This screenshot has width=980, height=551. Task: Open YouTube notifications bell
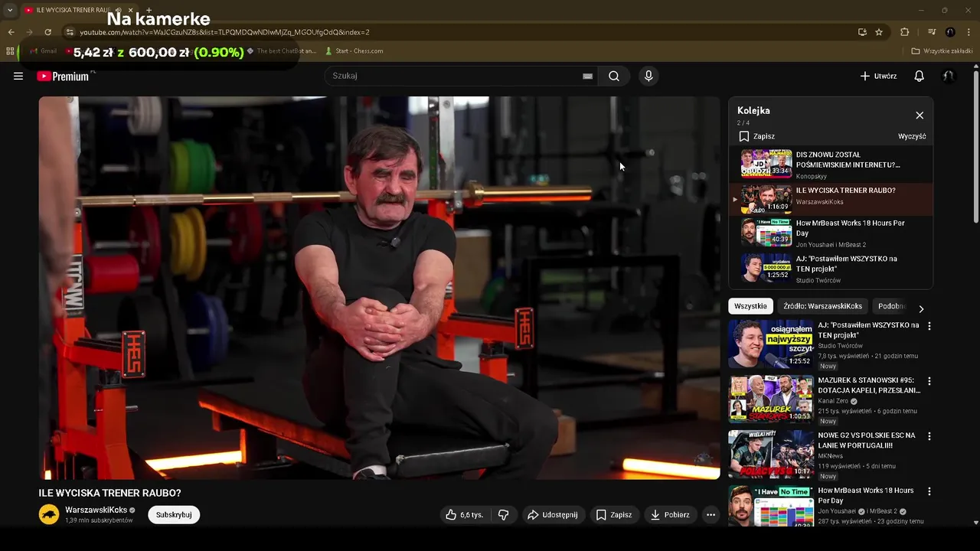coord(920,76)
